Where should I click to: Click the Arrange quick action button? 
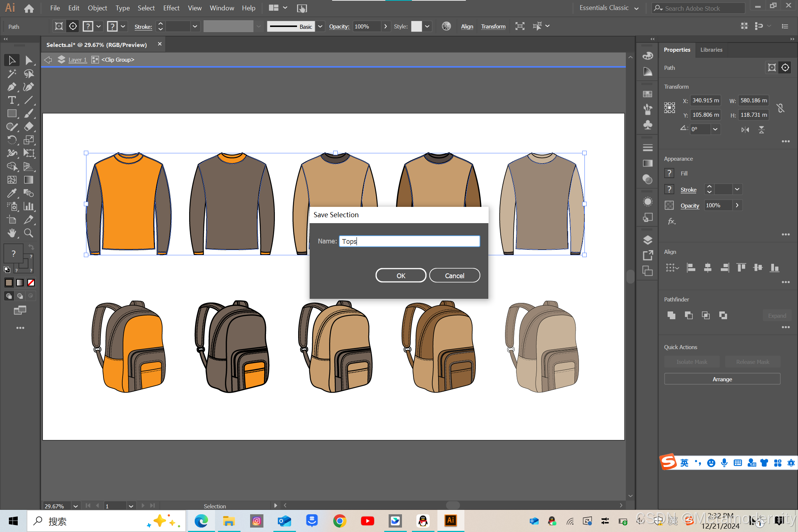tap(722, 379)
